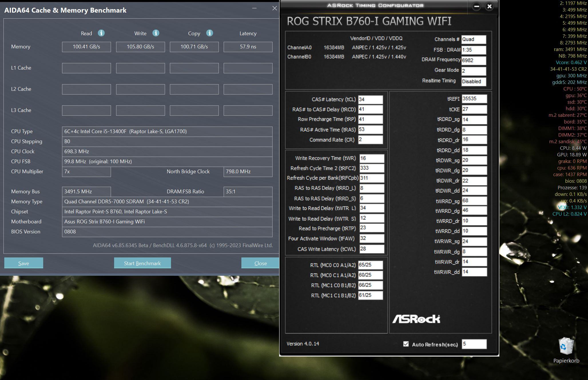Click the tRFC2 field showing 333
Image resolution: width=588 pixels, height=380 pixels.
point(372,168)
